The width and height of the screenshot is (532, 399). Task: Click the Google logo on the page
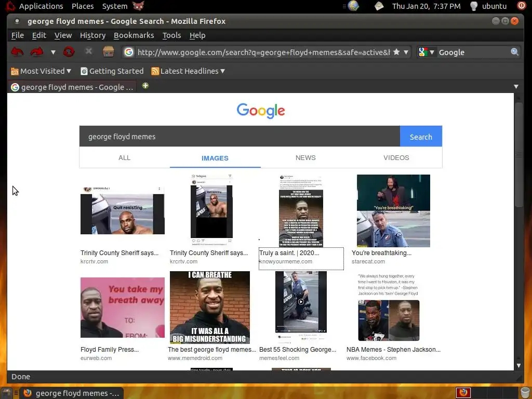(261, 111)
